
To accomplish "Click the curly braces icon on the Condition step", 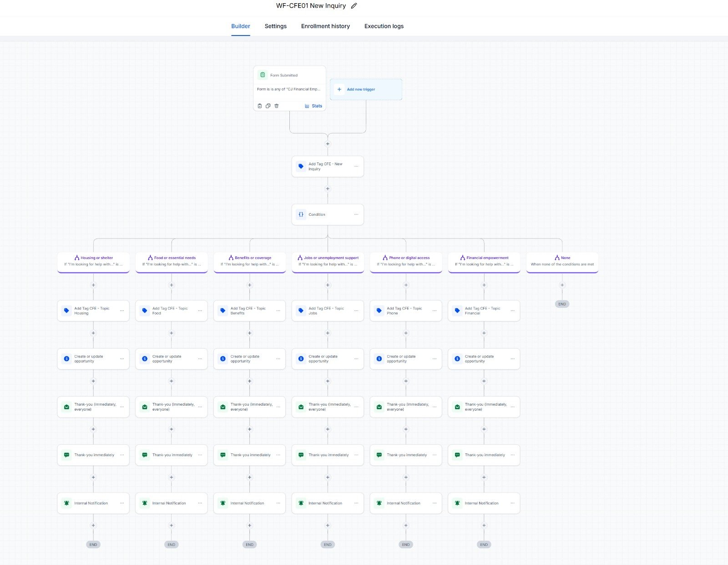I will [301, 214].
